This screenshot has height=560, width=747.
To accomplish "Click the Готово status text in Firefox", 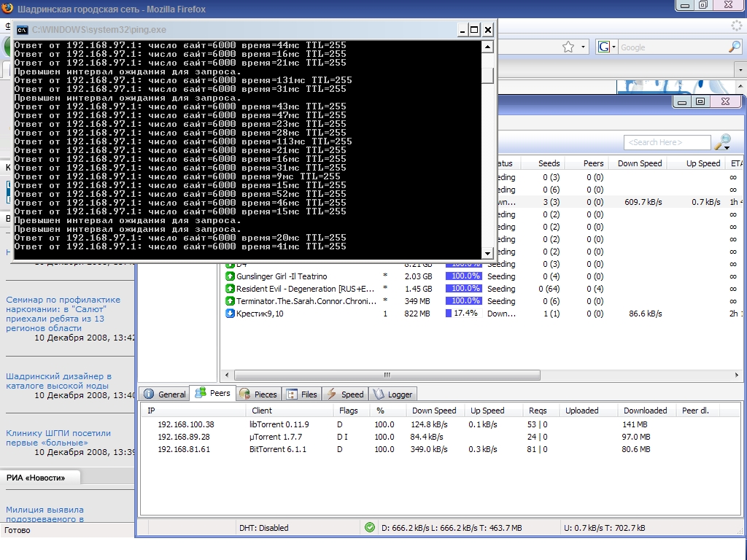I will point(18,530).
